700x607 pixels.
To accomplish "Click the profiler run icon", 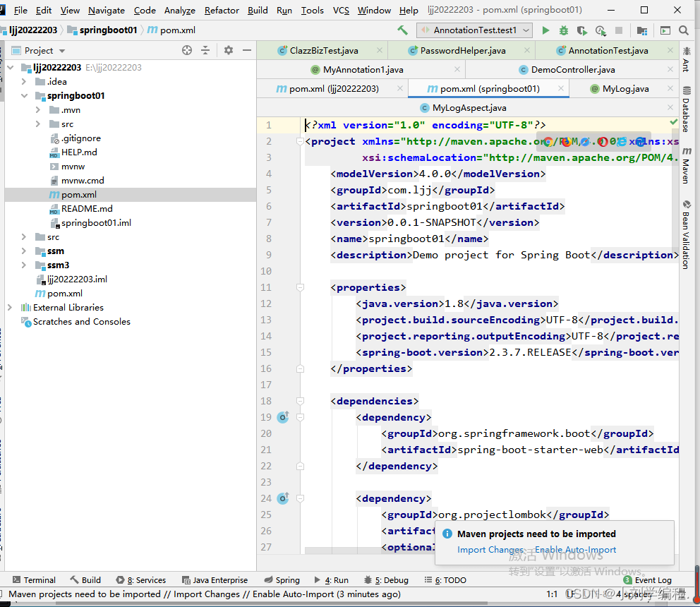I will tap(601, 30).
